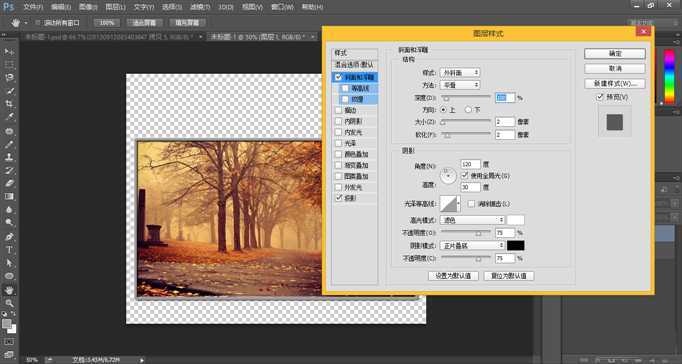682x364 pixels.
Task: Select the Zoom magnifier tool
Action: 9,303
